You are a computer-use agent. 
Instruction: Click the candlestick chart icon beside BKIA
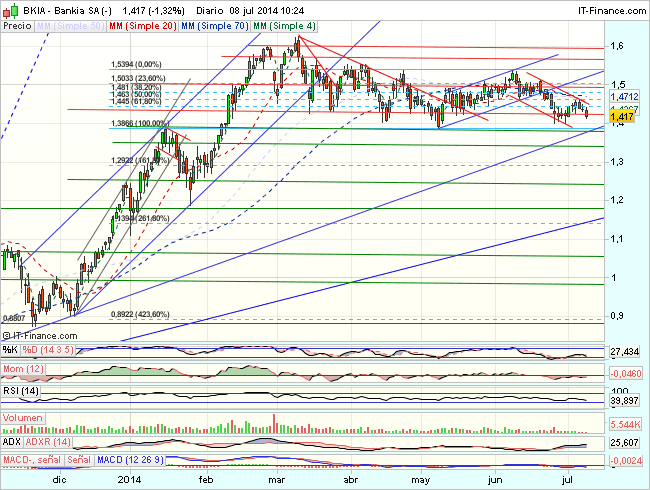[x=9, y=8]
